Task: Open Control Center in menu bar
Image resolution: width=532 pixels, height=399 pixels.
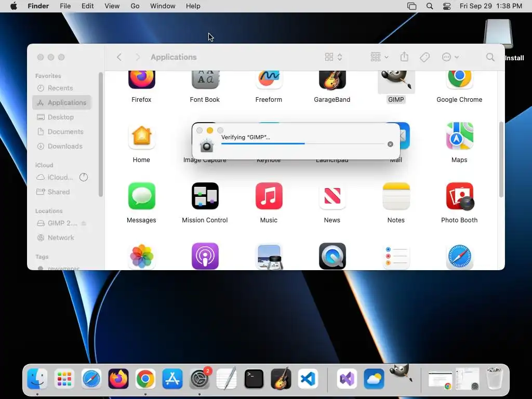Action: tap(447, 6)
